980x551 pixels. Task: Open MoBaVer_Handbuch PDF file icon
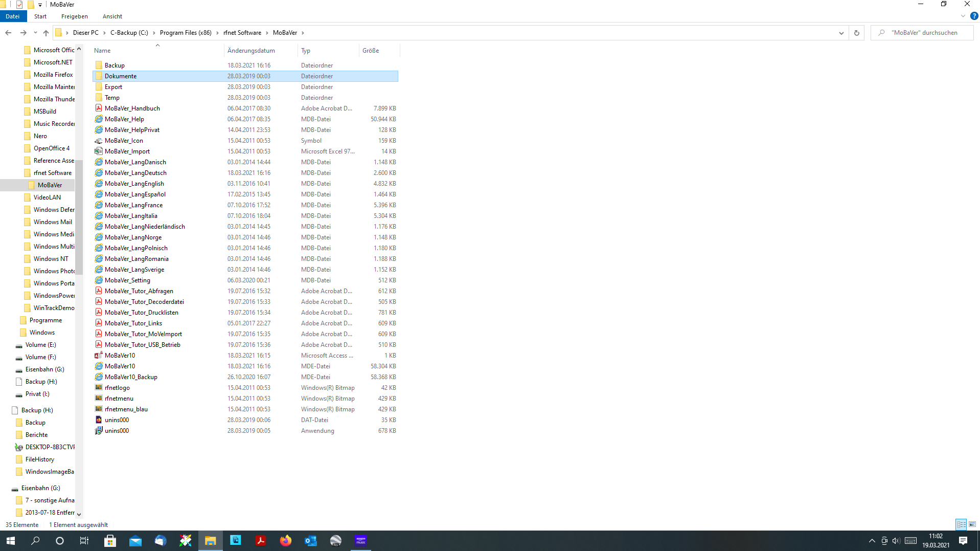[x=99, y=108]
